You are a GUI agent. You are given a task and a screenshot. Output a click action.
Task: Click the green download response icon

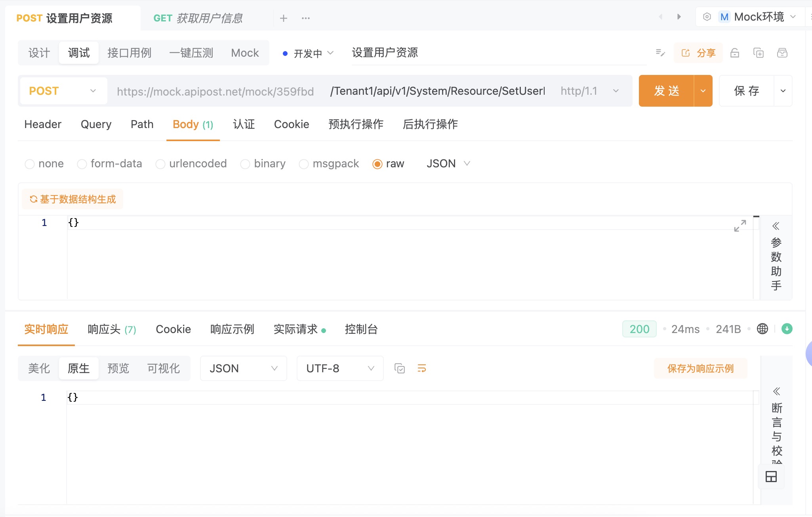[x=787, y=329]
